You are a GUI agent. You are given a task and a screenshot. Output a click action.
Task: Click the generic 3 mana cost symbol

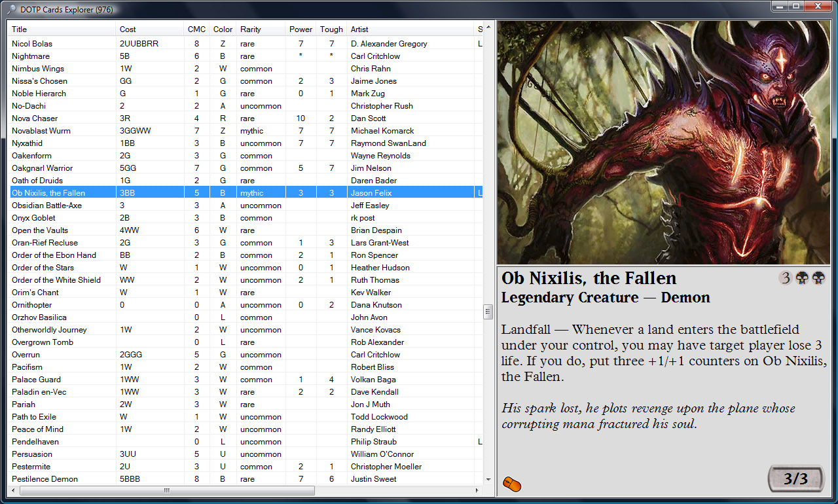tap(785, 278)
